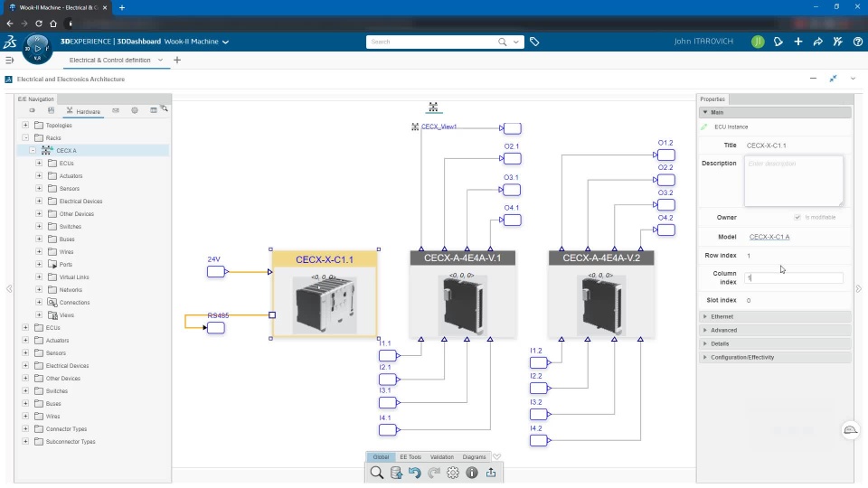Viewport: 868px width, 488px height.
Task: Select the CECX-A-4E4A-V.2 module block
Action: tap(601, 295)
